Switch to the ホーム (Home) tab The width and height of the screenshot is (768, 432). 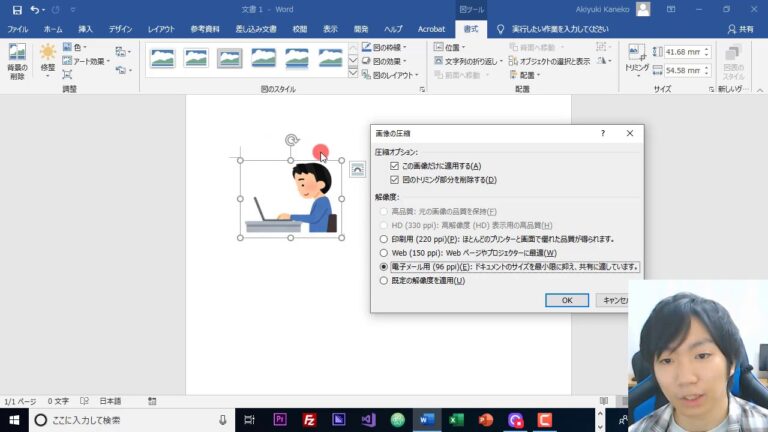click(53, 29)
